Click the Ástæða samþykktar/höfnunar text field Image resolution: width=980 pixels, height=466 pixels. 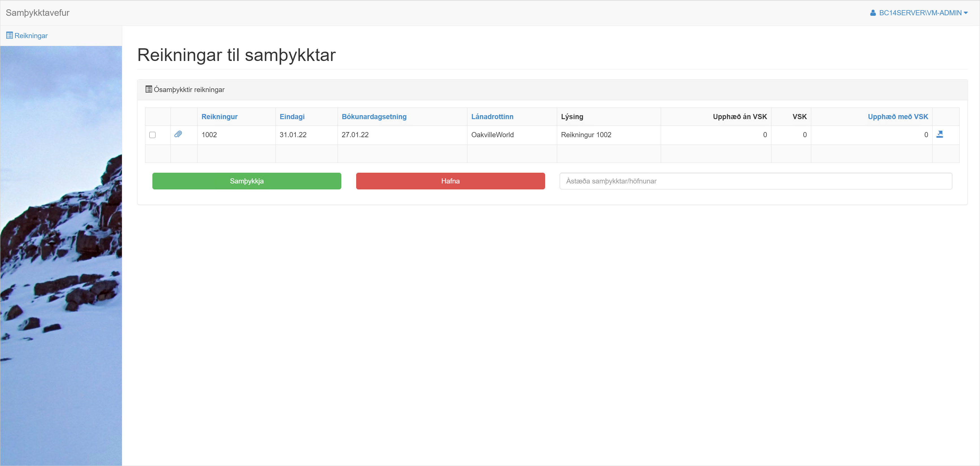(755, 181)
